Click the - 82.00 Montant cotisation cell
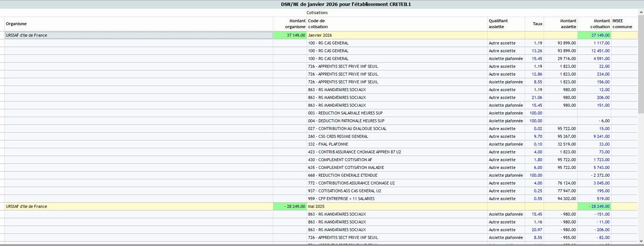 tap(594, 237)
